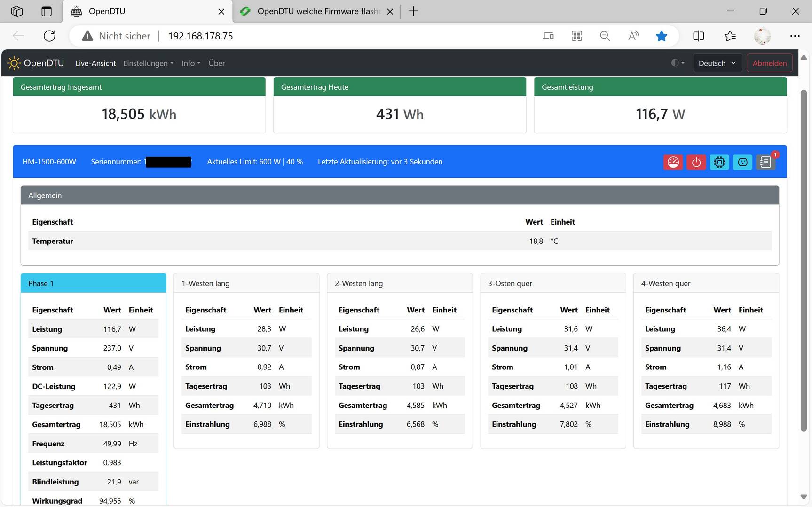Open the QR code / apps icon in address bar
The image size is (812, 507).
click(577, 36)
